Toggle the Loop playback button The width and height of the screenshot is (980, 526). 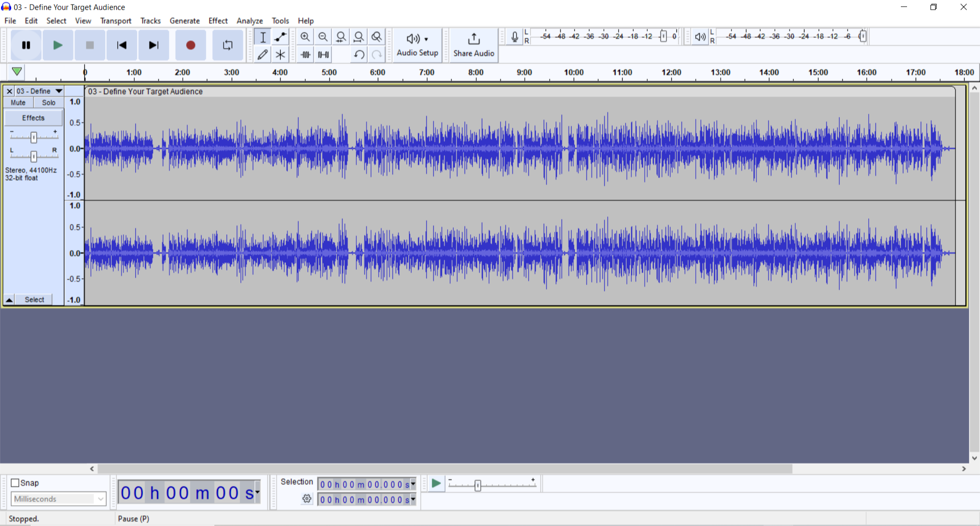(228, 45)
